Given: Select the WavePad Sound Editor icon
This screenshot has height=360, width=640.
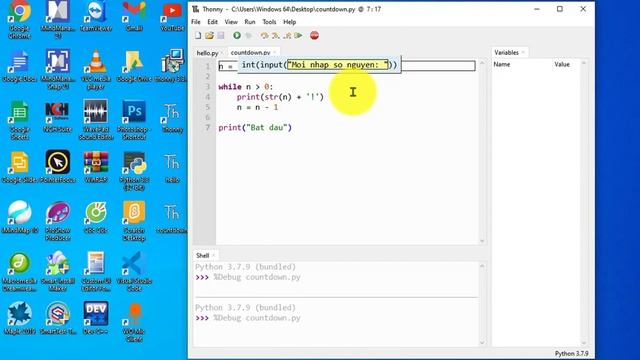Looking at the screenshot, I should 96,120.
